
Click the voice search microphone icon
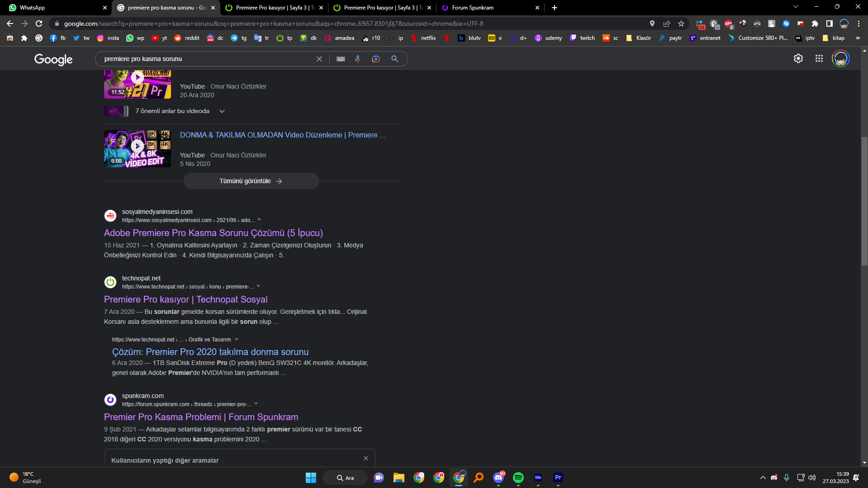(358, 59)
